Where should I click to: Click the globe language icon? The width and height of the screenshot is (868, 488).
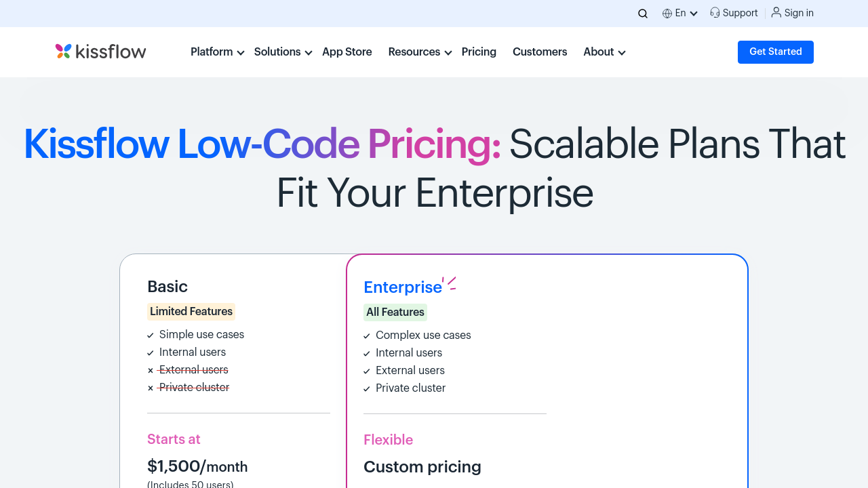pyautogui.click(x=667, y=14)
